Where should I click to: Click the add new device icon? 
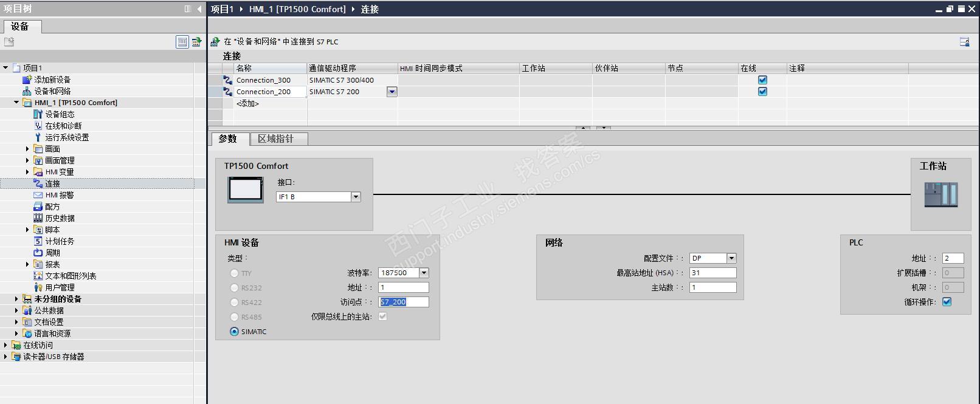tap(27, 80)
